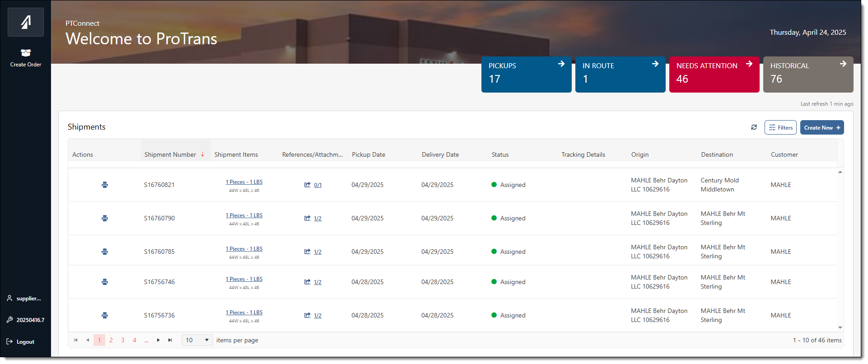
Task: Select the NEEDS ATTENTION 46 tile
Action: (x=714, y=75)
